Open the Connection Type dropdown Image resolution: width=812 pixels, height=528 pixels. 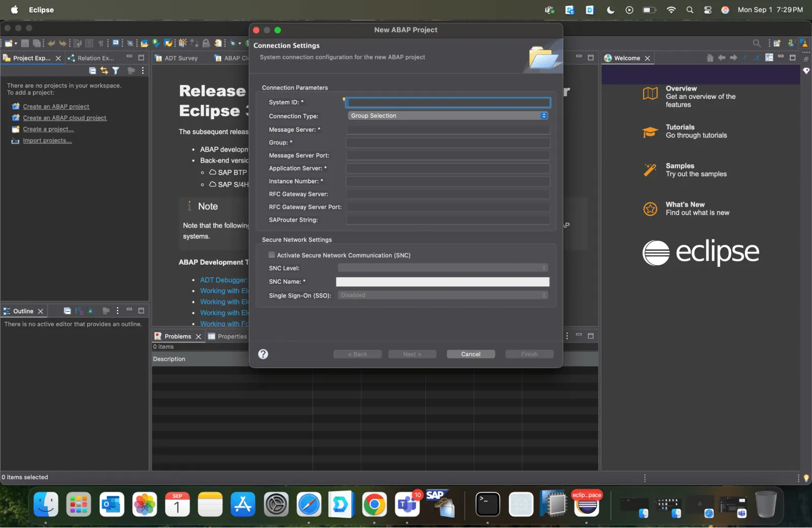[448, 116]
